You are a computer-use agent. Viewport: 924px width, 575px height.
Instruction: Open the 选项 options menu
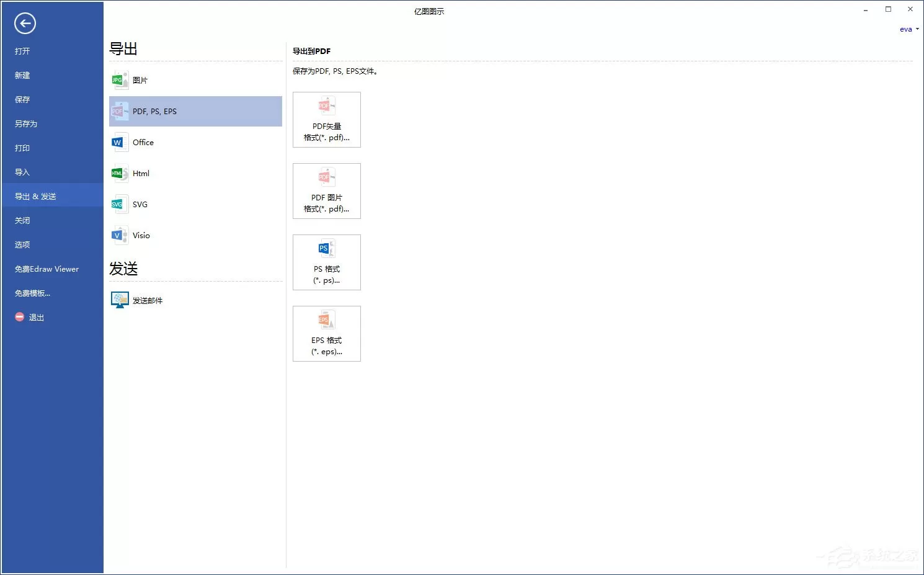22,244
